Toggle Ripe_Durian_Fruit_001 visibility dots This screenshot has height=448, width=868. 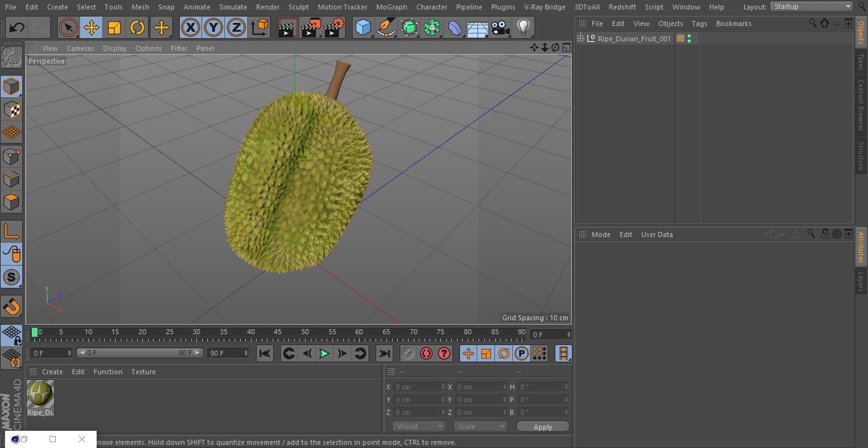pyautogui.click(x=689, y=39)
